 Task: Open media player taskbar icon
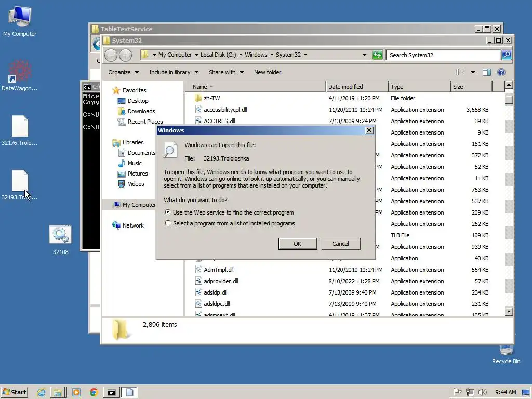[x=76, y=392]
